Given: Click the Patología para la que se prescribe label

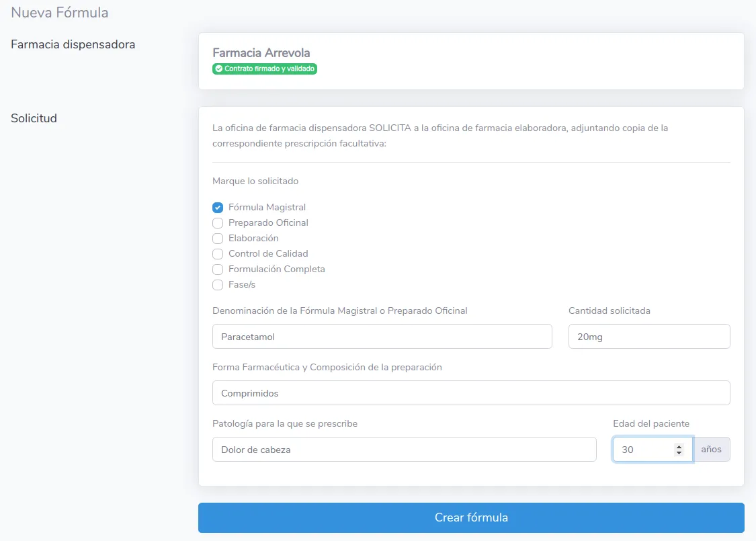Looking at the screenshot, I should pos(285,424).
